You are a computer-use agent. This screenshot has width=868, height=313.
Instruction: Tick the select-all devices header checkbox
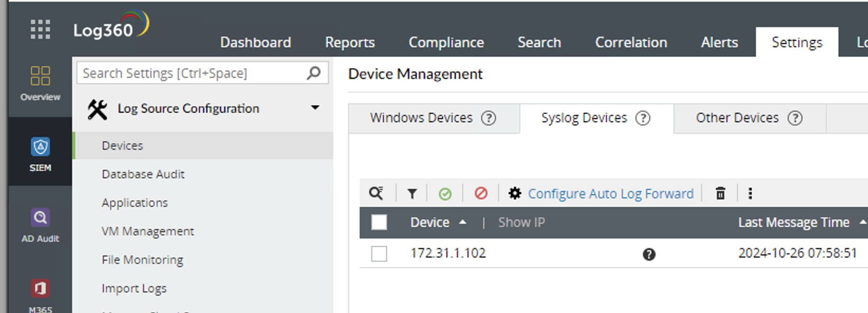(x=379, y=223)
